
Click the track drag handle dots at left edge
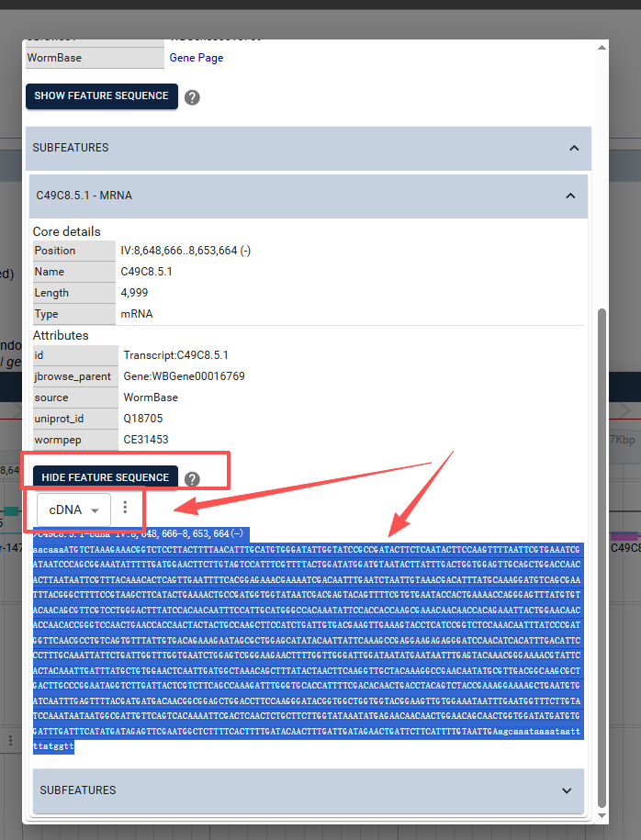(10, 740)
